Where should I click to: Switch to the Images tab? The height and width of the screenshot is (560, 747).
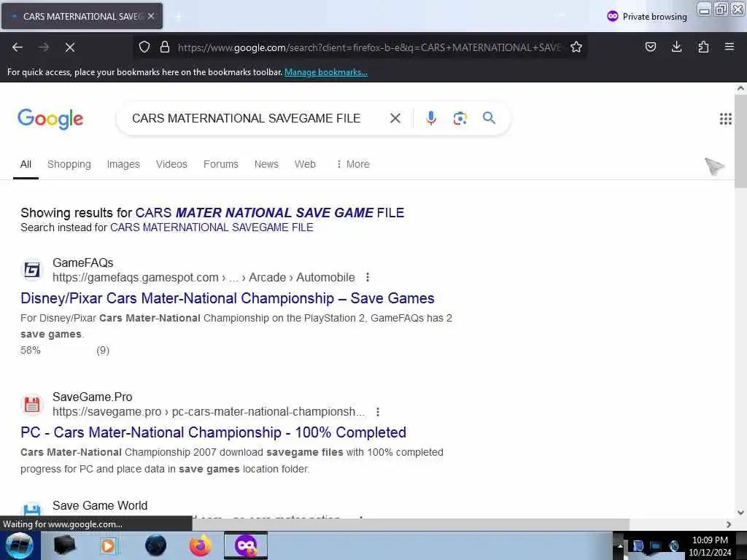[x=123, y=164]
